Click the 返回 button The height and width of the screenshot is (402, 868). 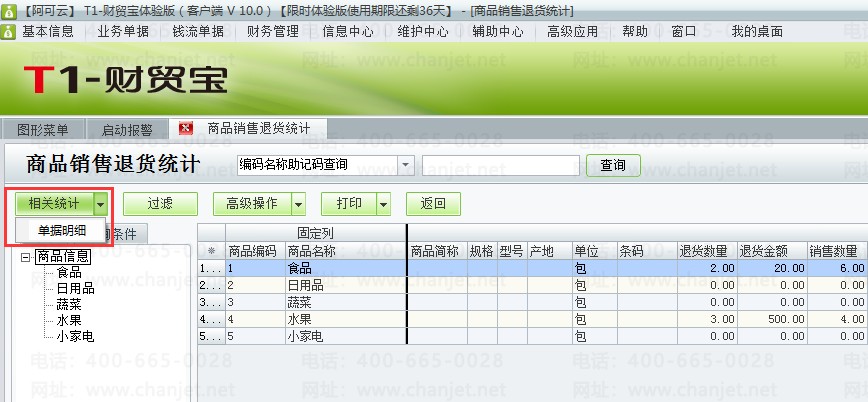pyautogui.click(x=433, y=204)
